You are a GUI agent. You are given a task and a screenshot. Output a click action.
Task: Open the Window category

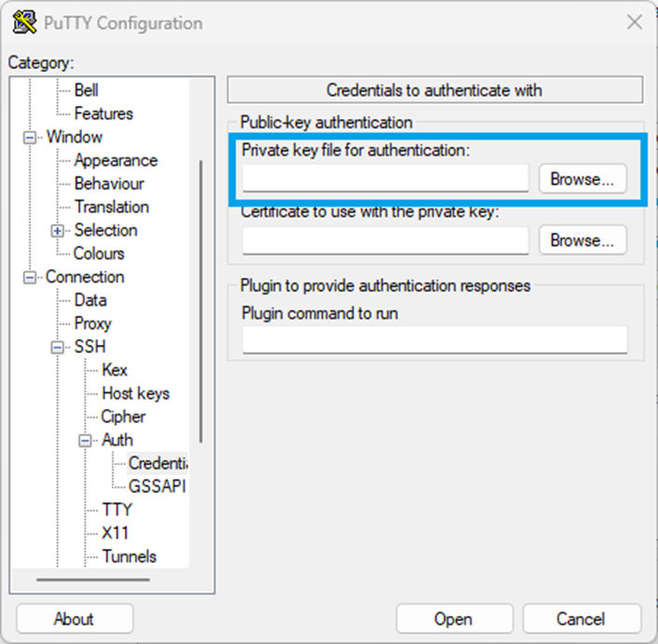pyautogui.click(x=75, y=137)
